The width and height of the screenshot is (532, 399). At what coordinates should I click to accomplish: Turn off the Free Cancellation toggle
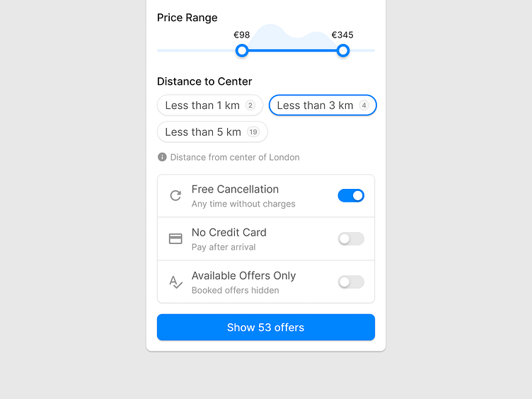pyautogui.click(x=351, y=196)
